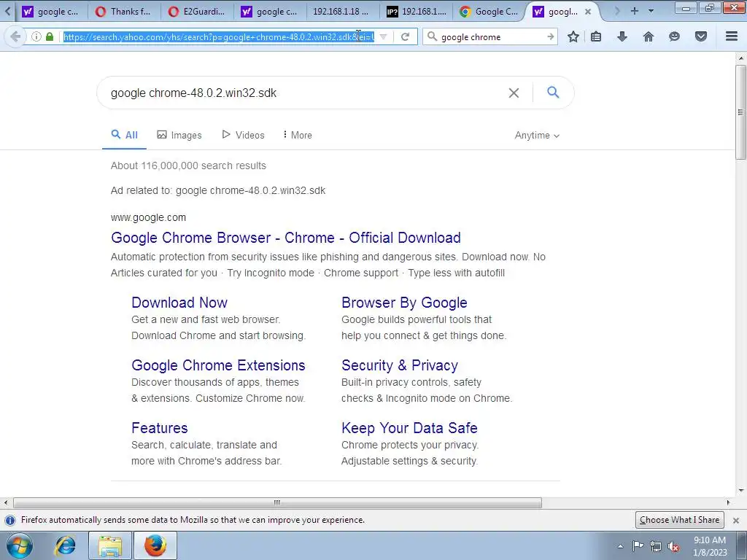Dismiss the Firefox data notification bar
747x560 pixels.
[736, 520]
